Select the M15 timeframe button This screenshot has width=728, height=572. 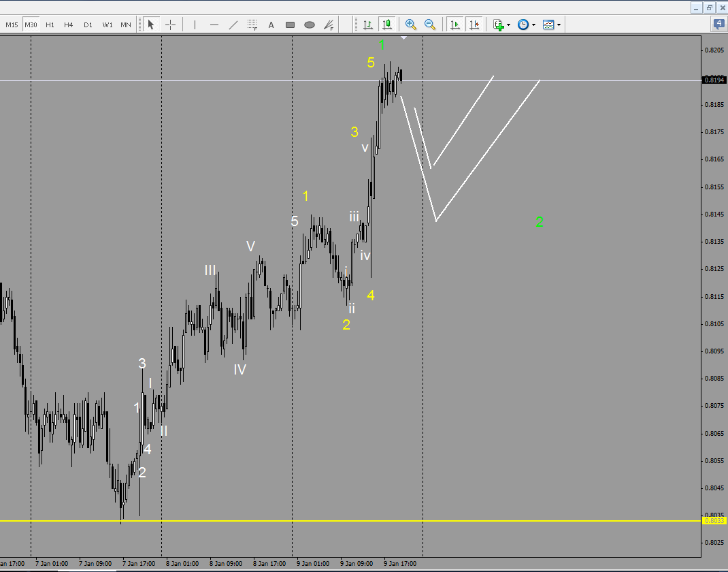pos(12,24)
